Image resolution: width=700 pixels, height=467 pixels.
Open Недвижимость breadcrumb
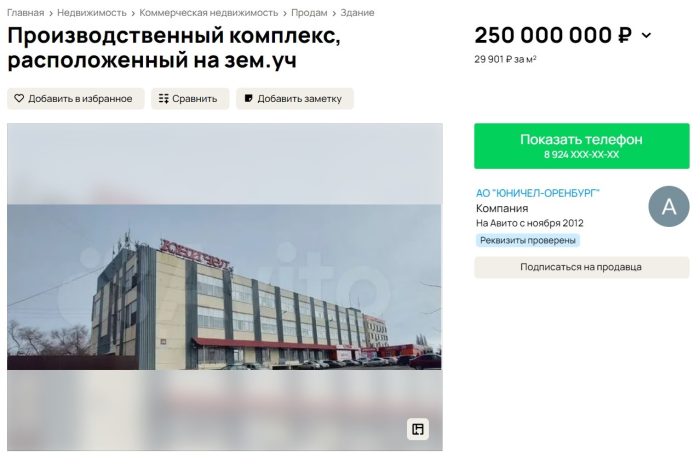pyautogui.click(x=92, y=13)
